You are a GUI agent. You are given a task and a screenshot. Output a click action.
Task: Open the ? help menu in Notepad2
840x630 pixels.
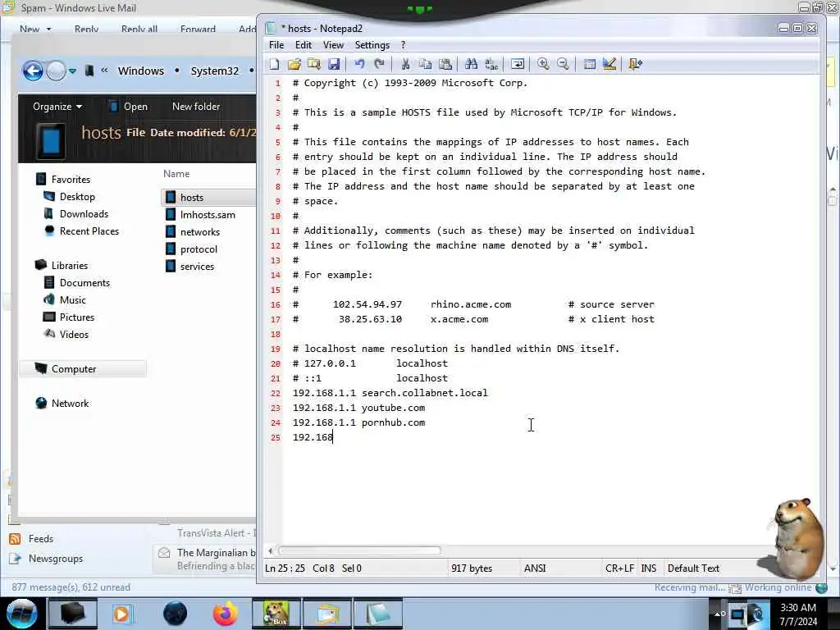pos(404,45)
